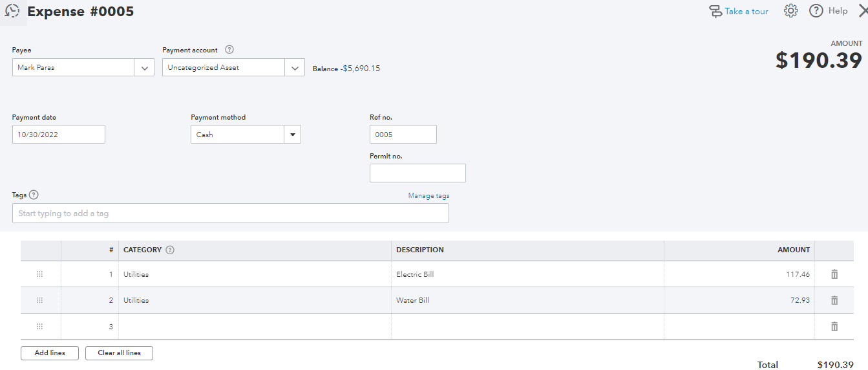The width and height of the screenshot is (868, 370).
Task: Click the Tags help icon
Action: point(34,195)
